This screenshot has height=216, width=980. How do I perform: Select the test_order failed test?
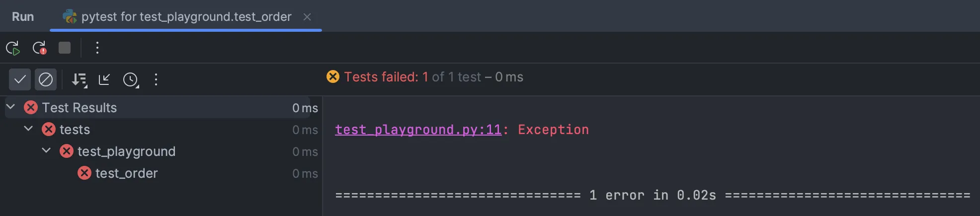(x=126, y=173)
